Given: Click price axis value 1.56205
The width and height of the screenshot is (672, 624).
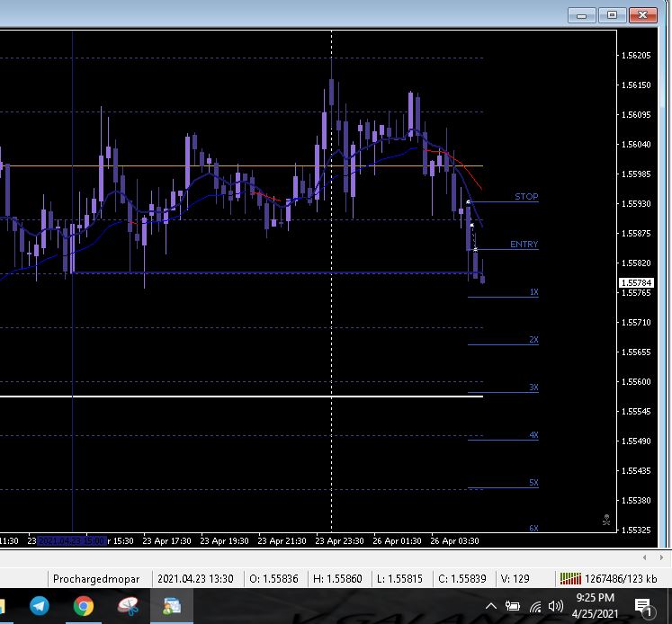Looking at the screenshot, I should pyautogui.click(x=636, y=55).
